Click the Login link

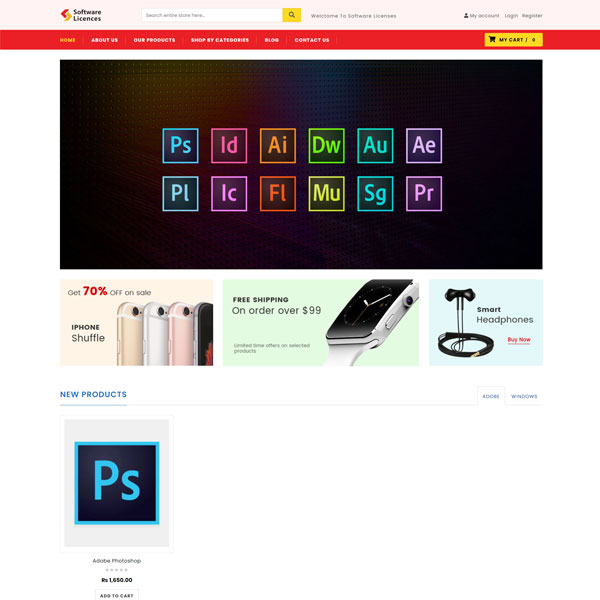coord(511,16)
